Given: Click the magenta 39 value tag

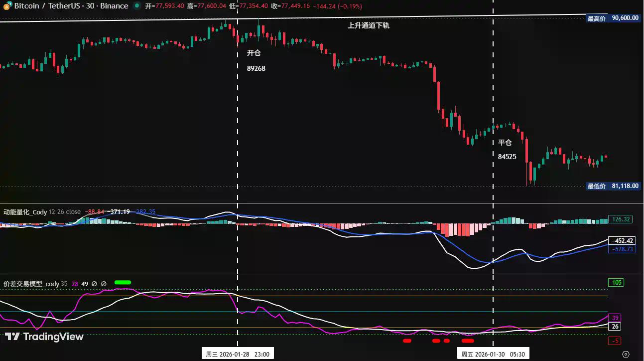Looking at the screenshot, I should click(615, 318).
